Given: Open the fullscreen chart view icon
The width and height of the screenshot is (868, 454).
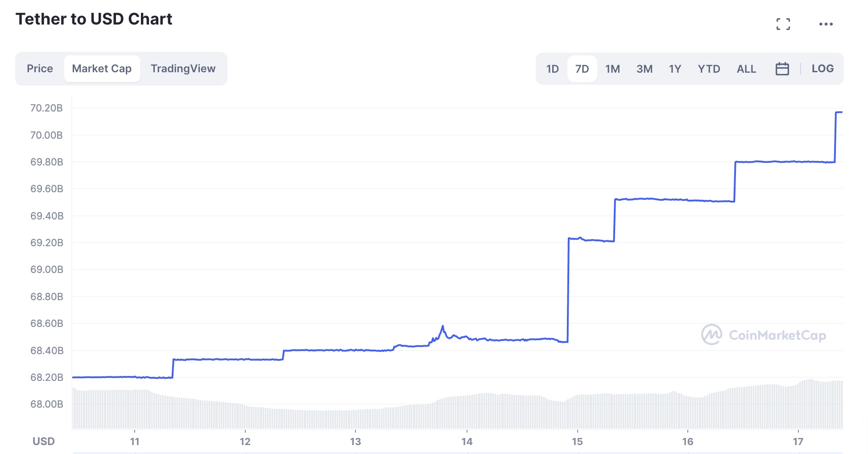Looking at the screenshot, I should pos(783,24).
